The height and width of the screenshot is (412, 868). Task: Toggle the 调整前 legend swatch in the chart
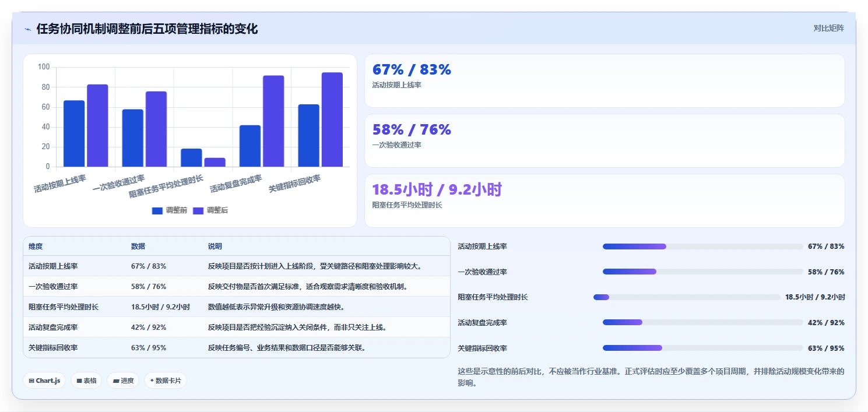157,210
